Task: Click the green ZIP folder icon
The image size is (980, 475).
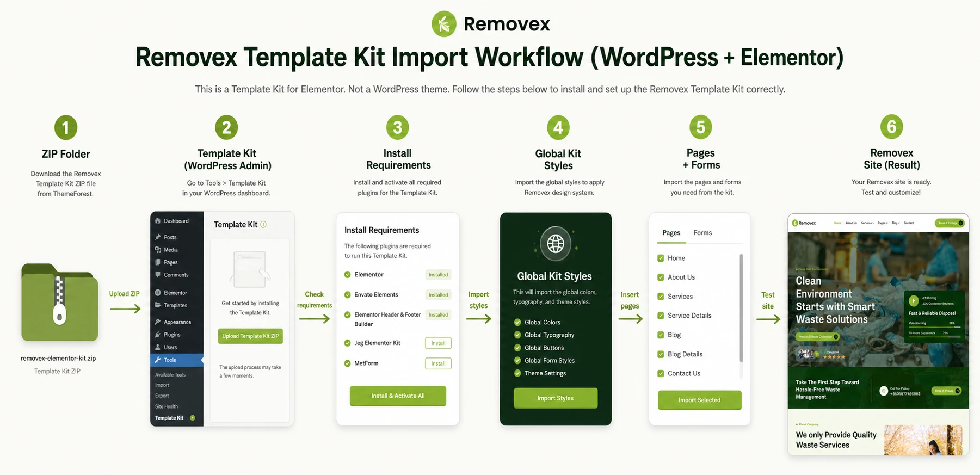Action: point(60,303)
